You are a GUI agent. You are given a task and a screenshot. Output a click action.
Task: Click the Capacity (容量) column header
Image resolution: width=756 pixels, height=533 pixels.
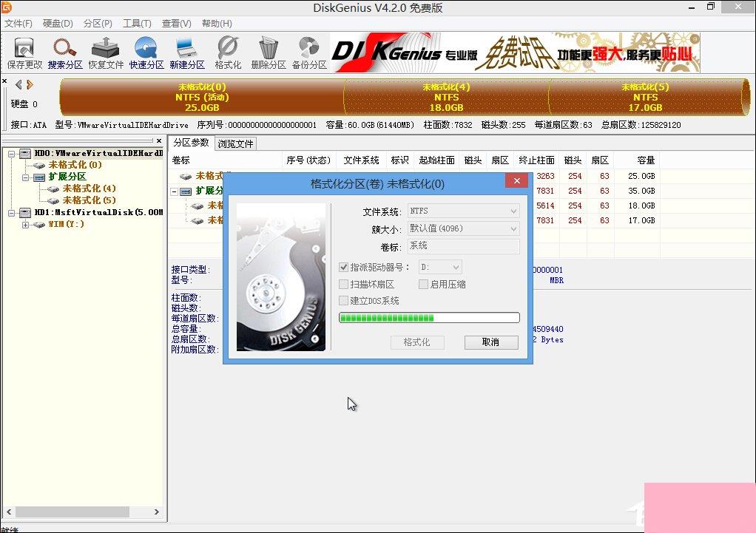pos(638,160)
